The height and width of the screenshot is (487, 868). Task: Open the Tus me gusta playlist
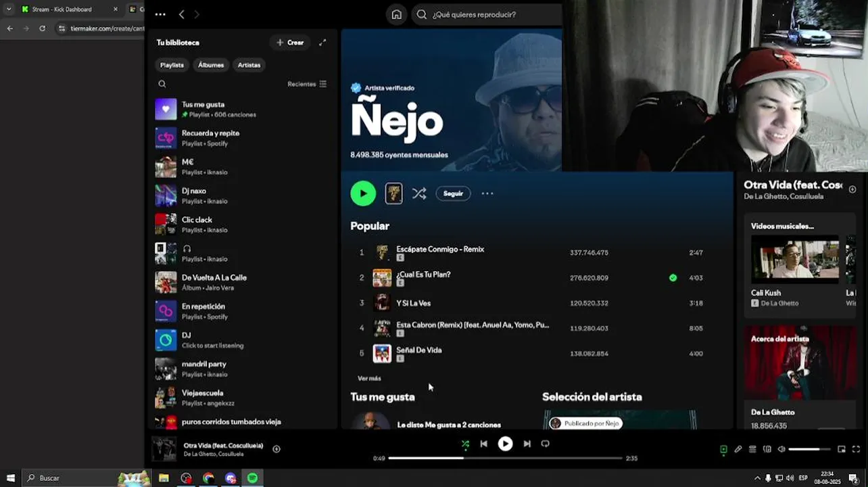coord(241,109)
